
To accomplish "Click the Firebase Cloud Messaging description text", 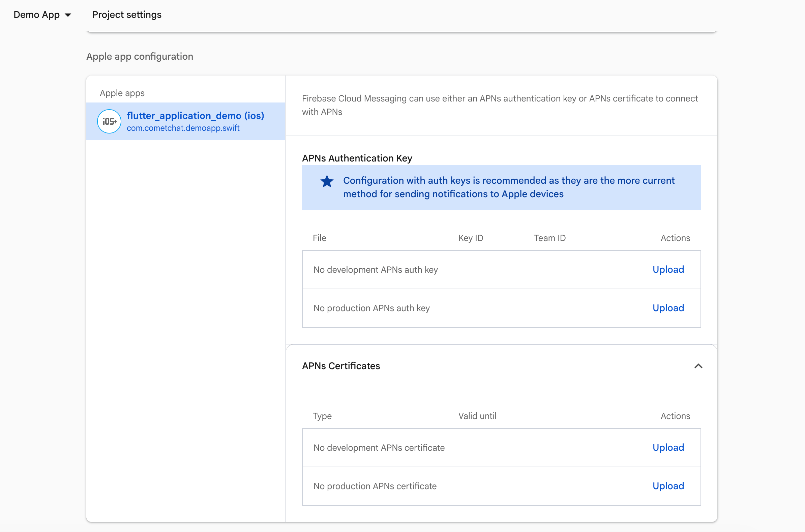I will [x=500, y=105].
